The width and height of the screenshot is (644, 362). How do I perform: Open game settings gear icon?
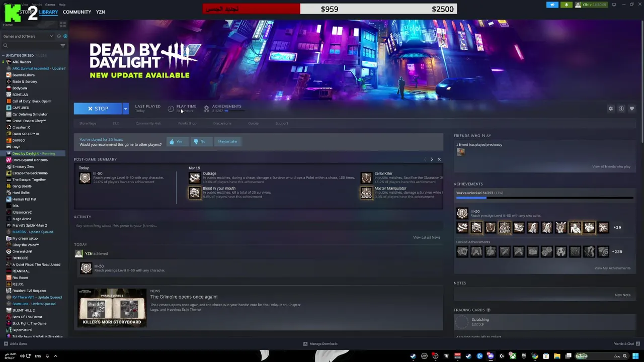pyautogui.click(x=611, y=109)
